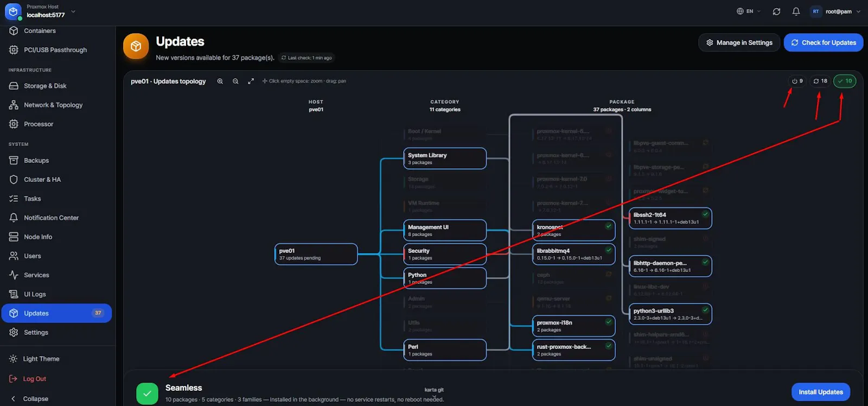Click the librabbitmq4 package node
Screen dimensions: 868x406
coord(574,254)
